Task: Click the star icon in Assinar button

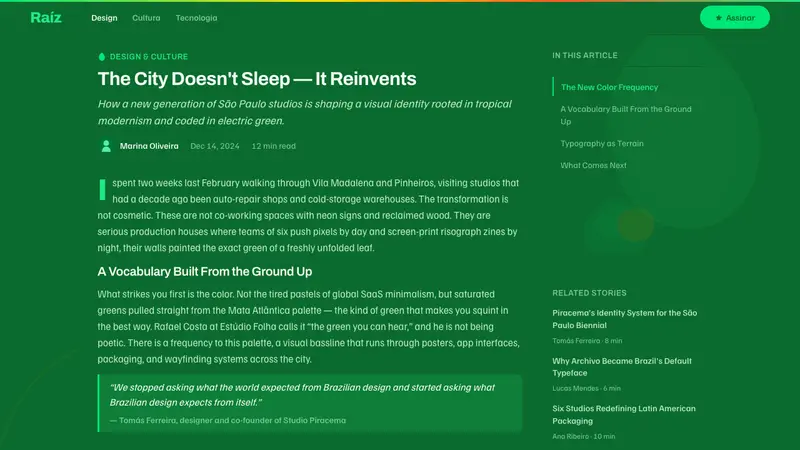Action: (719, 18)
